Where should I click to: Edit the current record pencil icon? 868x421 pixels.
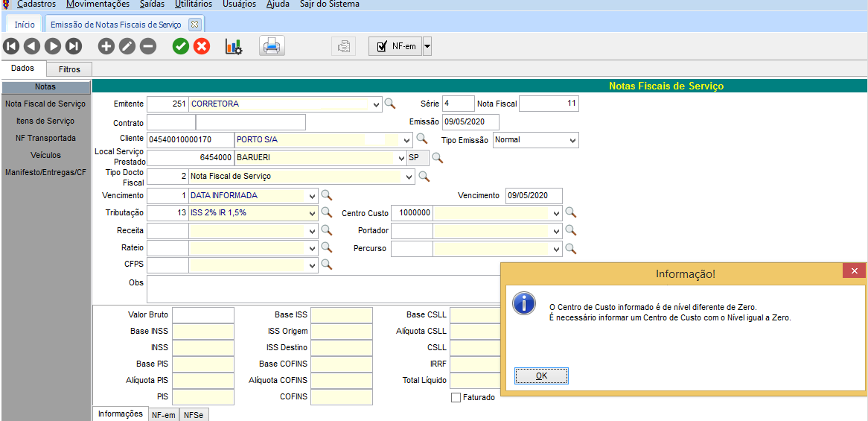tap(127, 46)
